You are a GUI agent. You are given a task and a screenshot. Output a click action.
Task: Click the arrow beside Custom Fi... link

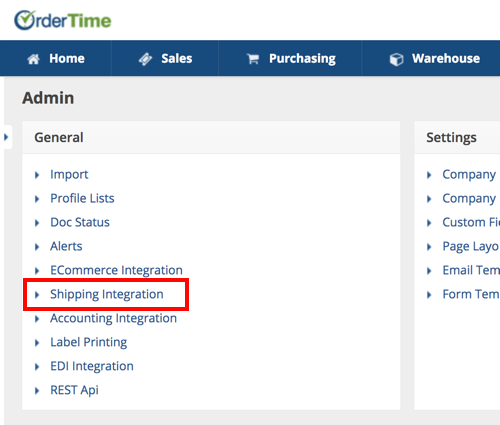pos(429,223)
